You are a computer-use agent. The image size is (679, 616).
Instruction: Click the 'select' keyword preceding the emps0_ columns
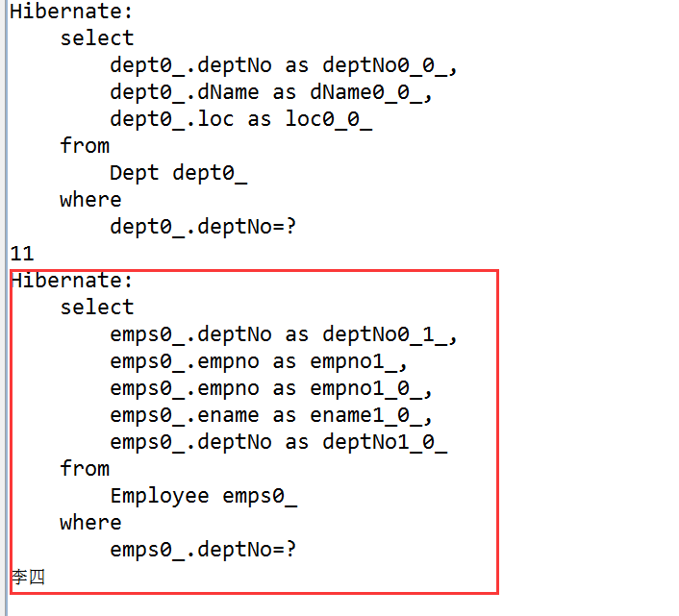coord(97,308)
